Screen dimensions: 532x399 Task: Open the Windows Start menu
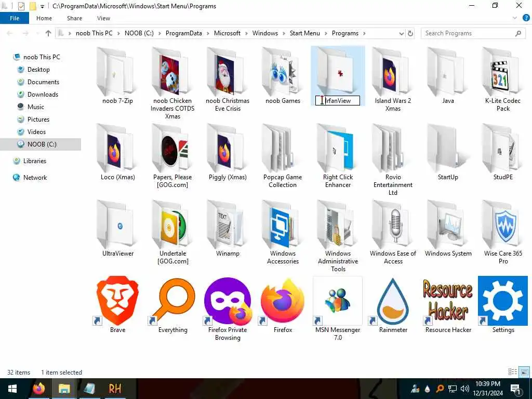pos(12,389)
